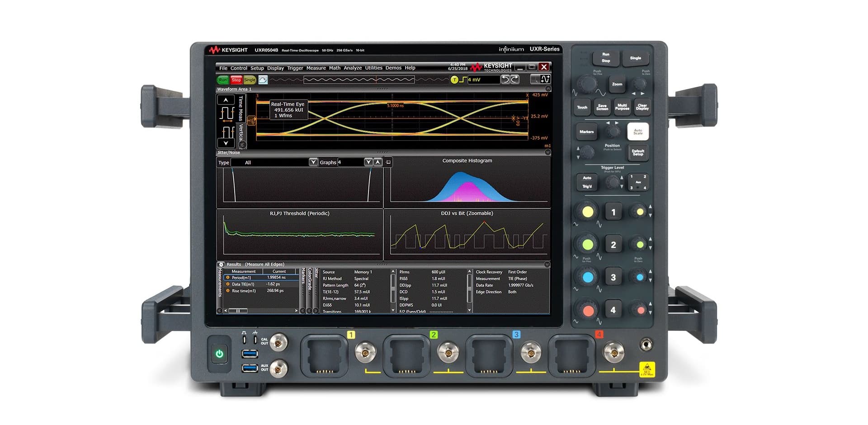Click the waveform replay icon beside Single

[x=263, y=80]
